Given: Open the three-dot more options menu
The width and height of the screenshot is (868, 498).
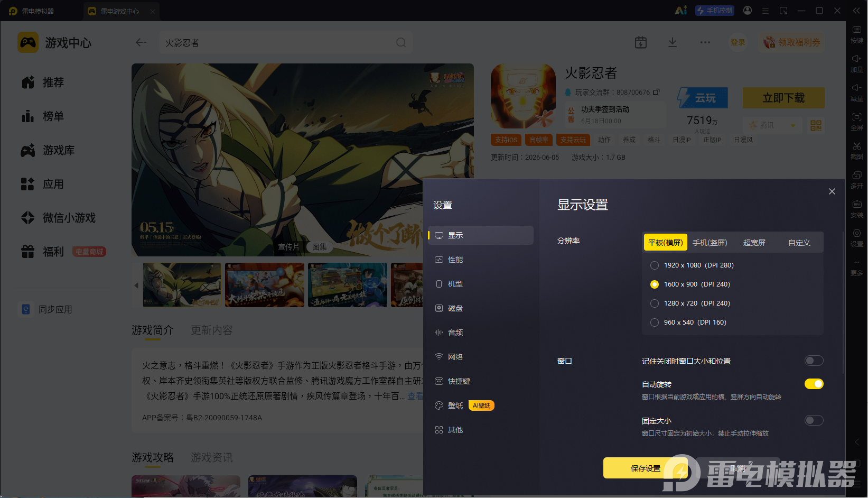Looking at the screenshot, I should [705, 42].
